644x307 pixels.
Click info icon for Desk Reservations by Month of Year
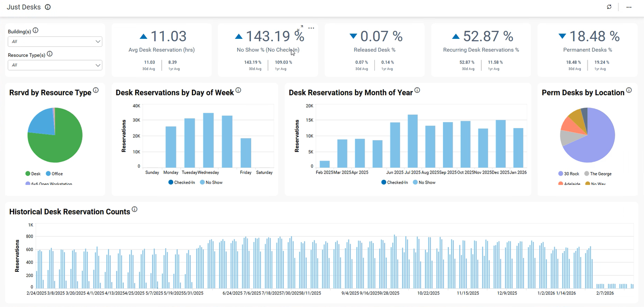click(417, 90)
